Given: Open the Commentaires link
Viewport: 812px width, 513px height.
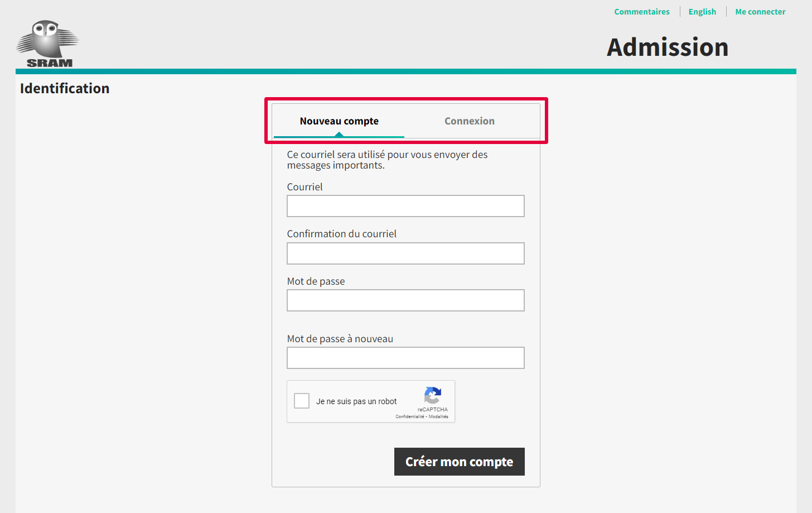Looking at the screenshot, I should coord(641,12).
